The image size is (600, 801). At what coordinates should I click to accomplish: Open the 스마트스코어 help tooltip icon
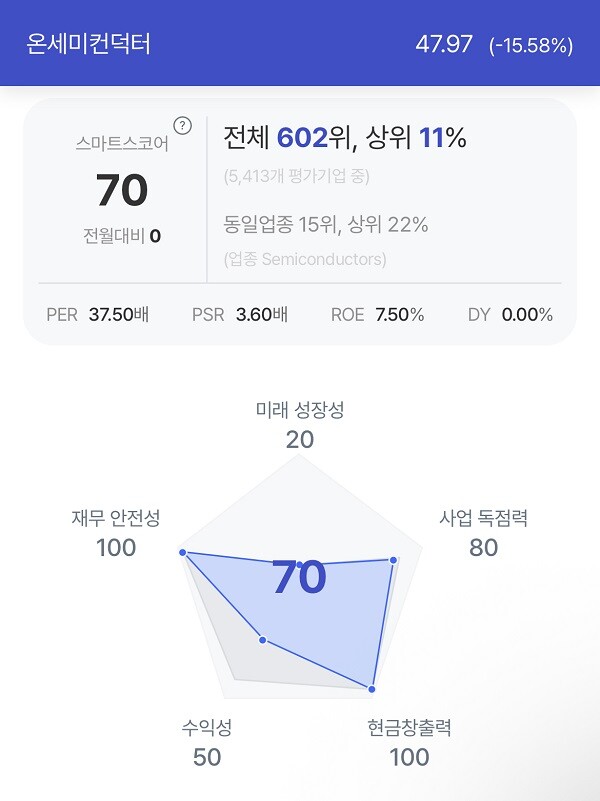[181, 124]
